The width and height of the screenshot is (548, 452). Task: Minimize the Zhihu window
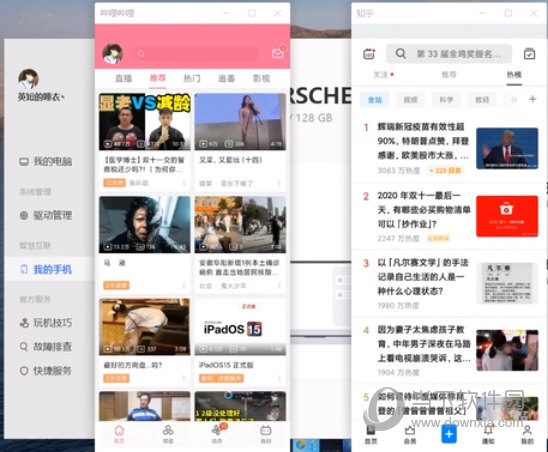pos(483,13)
